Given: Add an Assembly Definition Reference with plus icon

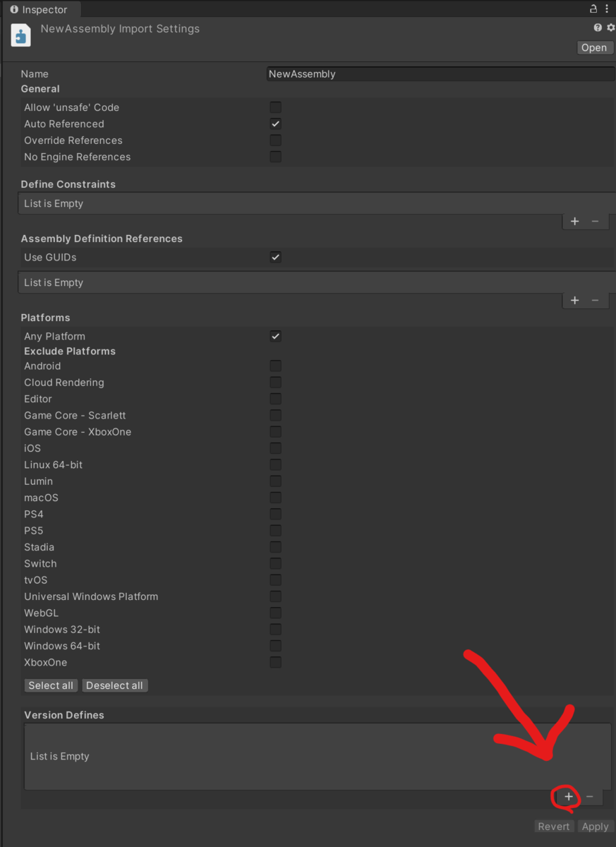Looking at the screenshot, I should (574, 300).
